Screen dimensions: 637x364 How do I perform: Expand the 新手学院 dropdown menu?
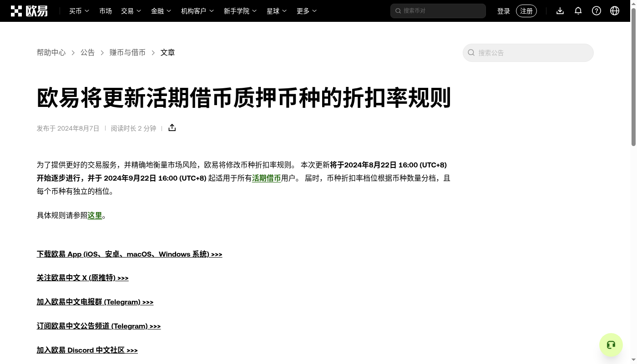tap(240, 11)
